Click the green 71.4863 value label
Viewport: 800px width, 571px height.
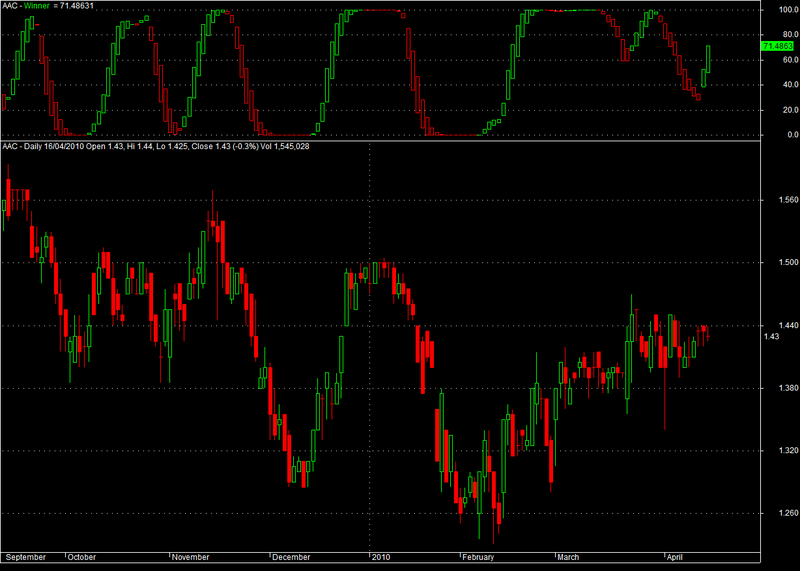tap(778, 46)
